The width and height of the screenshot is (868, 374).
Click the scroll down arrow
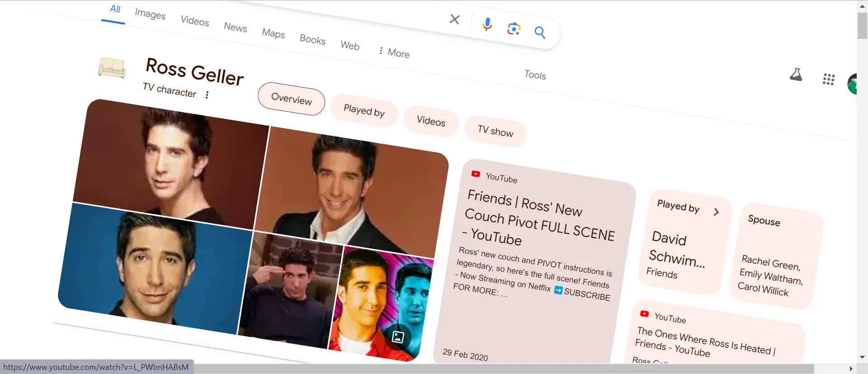coord(862,357)
